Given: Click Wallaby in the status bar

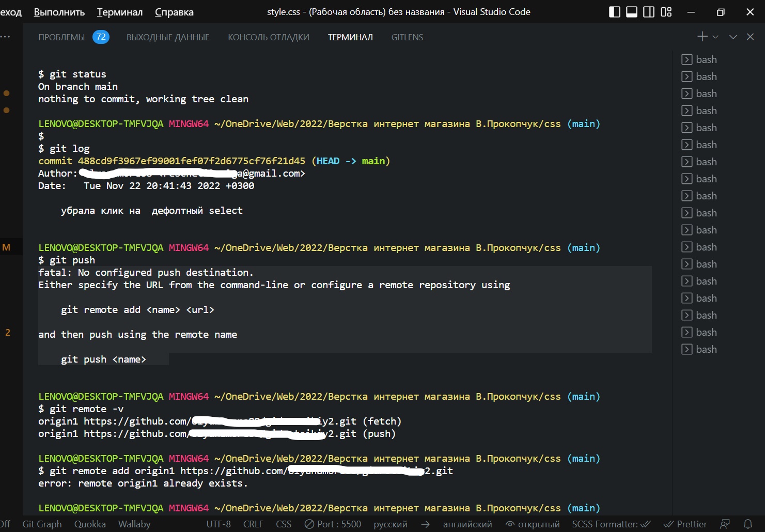Looking at the screenshot, I should [x=134, y=524].
